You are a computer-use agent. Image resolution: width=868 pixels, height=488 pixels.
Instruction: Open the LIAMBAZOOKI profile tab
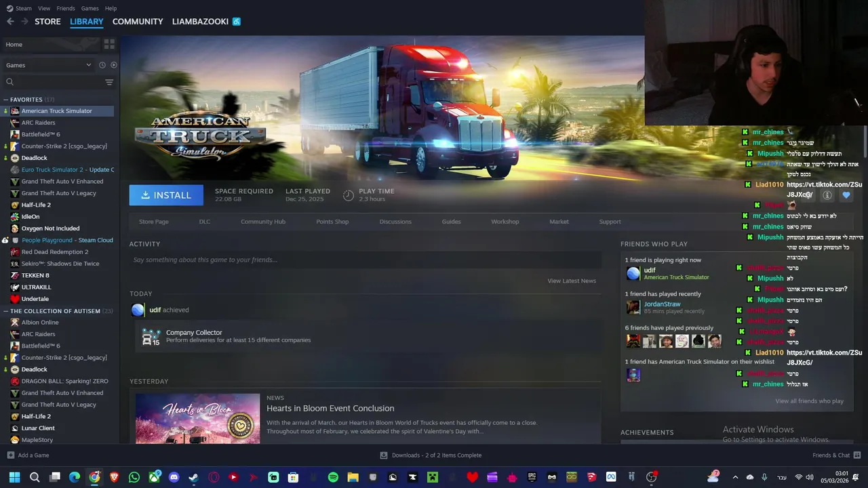point(200,22)
